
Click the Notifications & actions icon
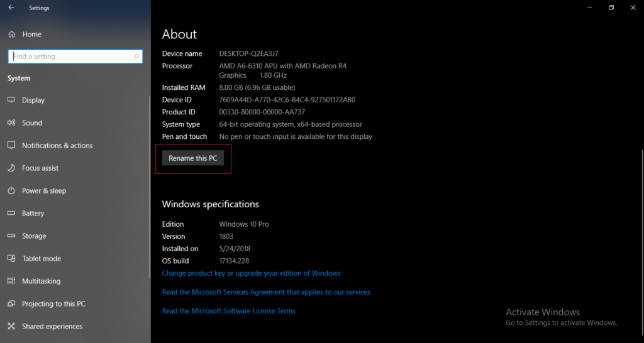tap(11, 145)
